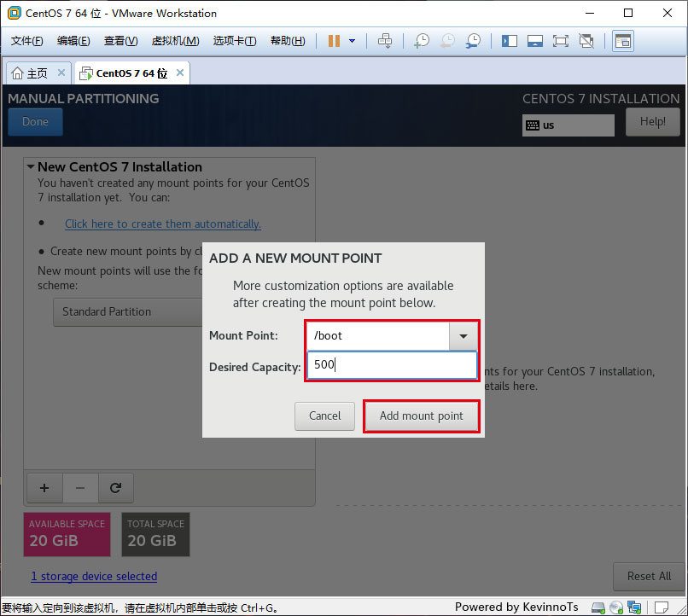The image size is (688, 616).
Task: Click the CD/DVD status icon
Action: click(616, 607)
